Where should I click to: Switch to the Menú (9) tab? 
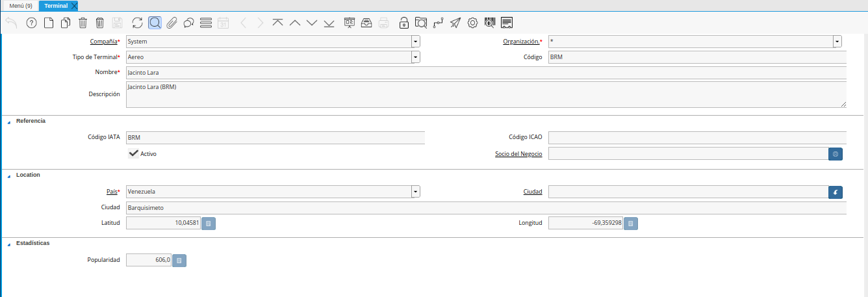(x=21, y=6)
